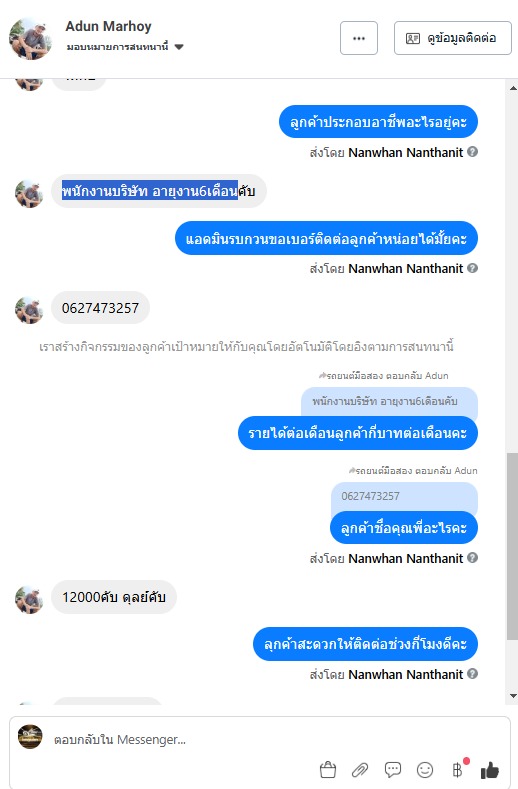
Task: Click the help icon beside the first Nanwhan Nanthanit
Action: (x=472, y=151)
